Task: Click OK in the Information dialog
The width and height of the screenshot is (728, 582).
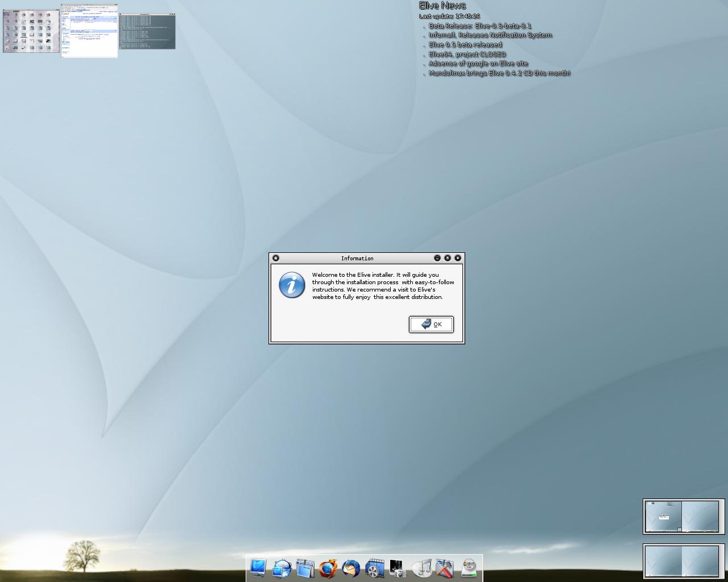Action: (x=431, y=325)
